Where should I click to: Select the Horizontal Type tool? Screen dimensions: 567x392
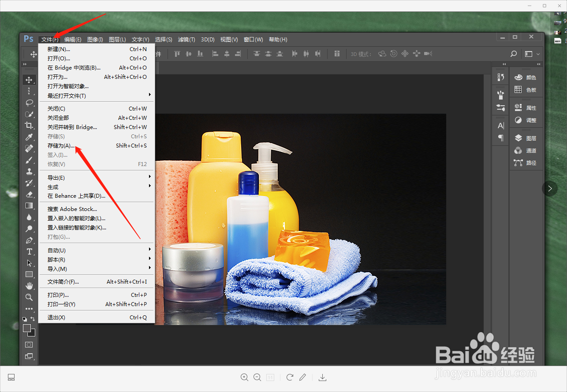pos(29,251)
